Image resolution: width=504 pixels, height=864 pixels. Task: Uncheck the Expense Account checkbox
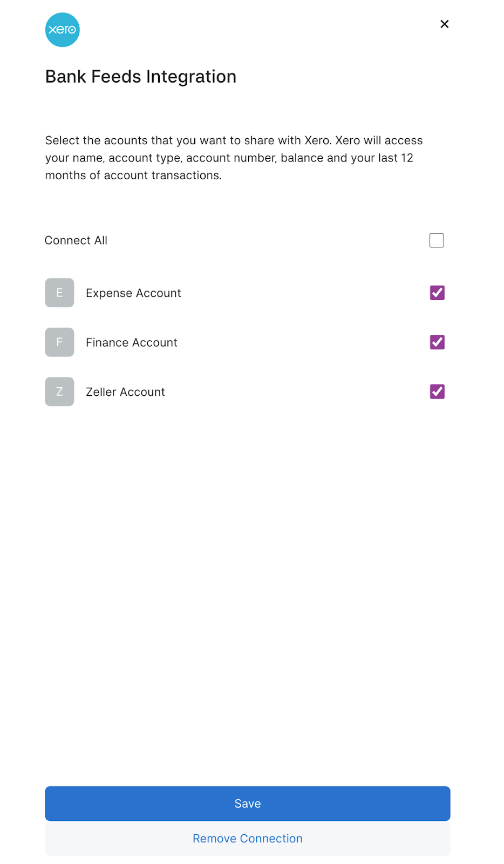pos(437,293)
